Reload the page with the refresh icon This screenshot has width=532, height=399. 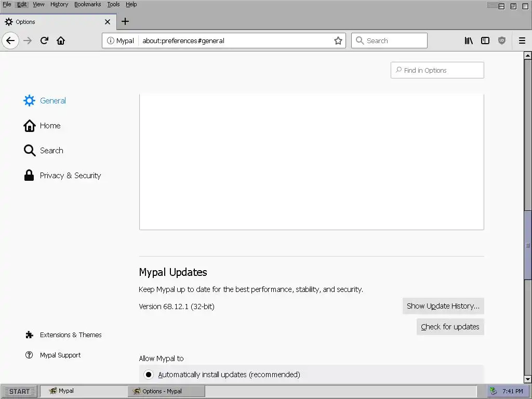point(44,41)
